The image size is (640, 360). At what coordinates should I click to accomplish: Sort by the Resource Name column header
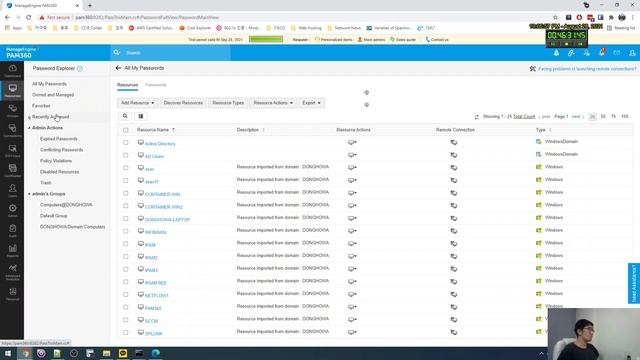[x=153, y=130]
